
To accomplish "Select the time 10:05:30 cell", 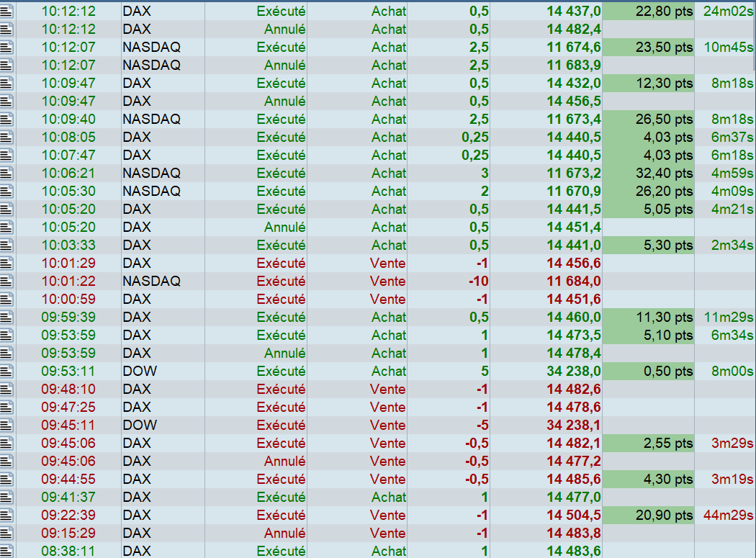I will pyautogui.click(x=68, y=192).
